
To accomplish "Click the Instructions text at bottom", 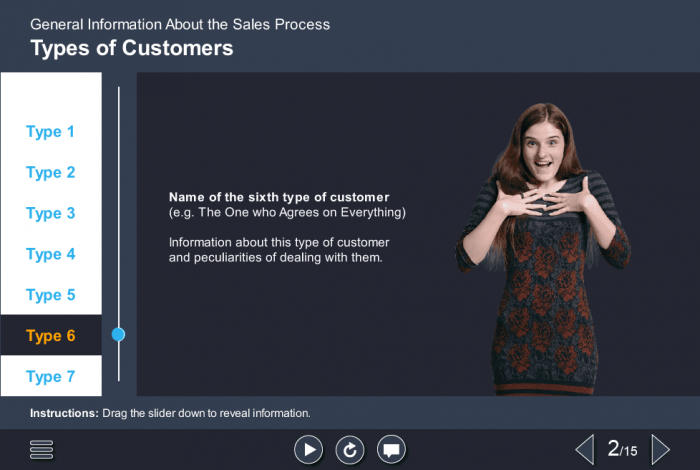I will point(170,413).
